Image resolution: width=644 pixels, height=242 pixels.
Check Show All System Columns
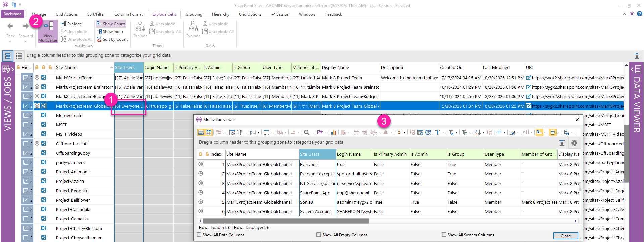(444, 235)
